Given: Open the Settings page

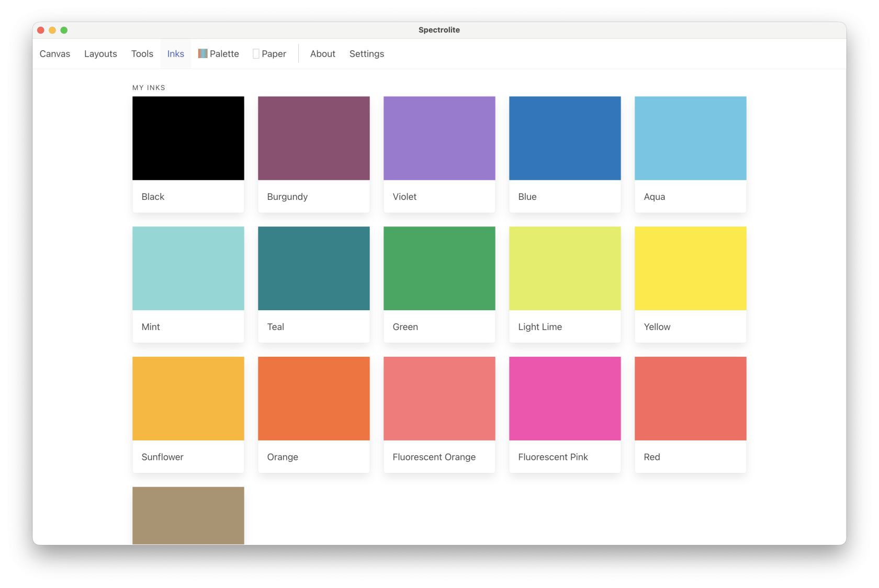Looking at the screenshot, I should (367, 54).
